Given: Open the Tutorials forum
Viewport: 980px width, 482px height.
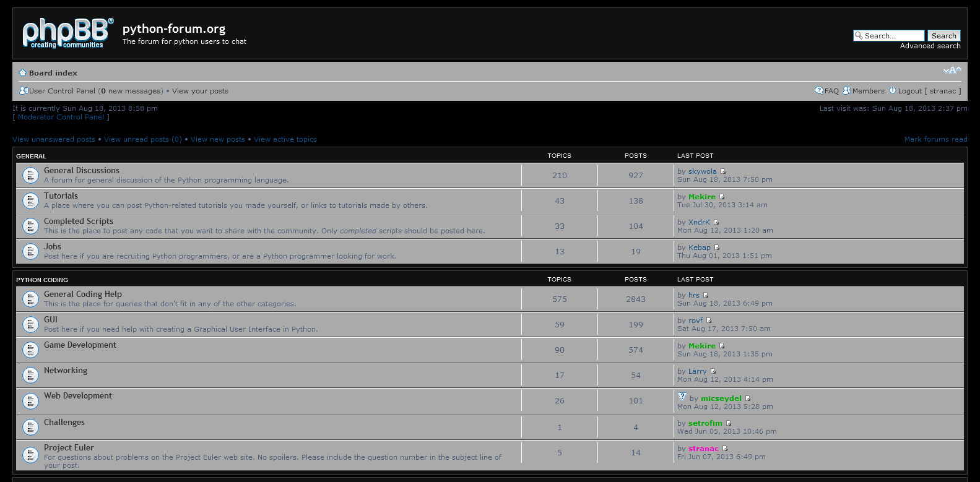Looking at the screenshot, I should [x=61, y=196].
